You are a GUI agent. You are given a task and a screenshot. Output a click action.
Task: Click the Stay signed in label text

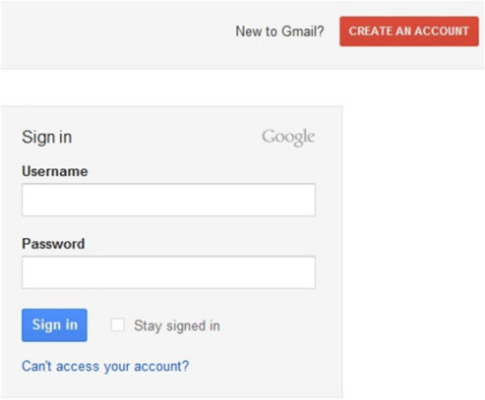177,326
